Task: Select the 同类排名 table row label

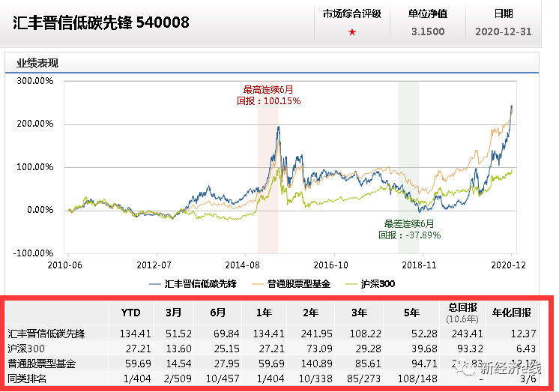Action: [x=27, y=379]
